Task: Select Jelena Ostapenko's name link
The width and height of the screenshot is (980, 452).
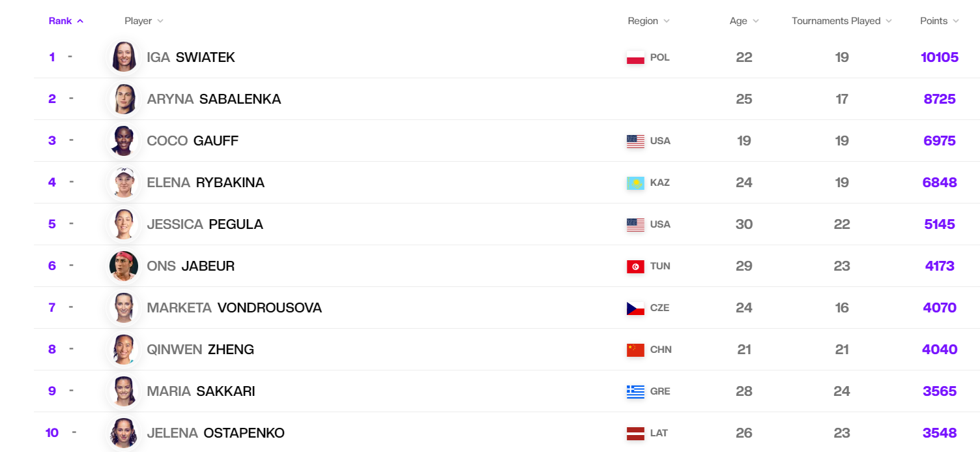Action: pos(216,433)
